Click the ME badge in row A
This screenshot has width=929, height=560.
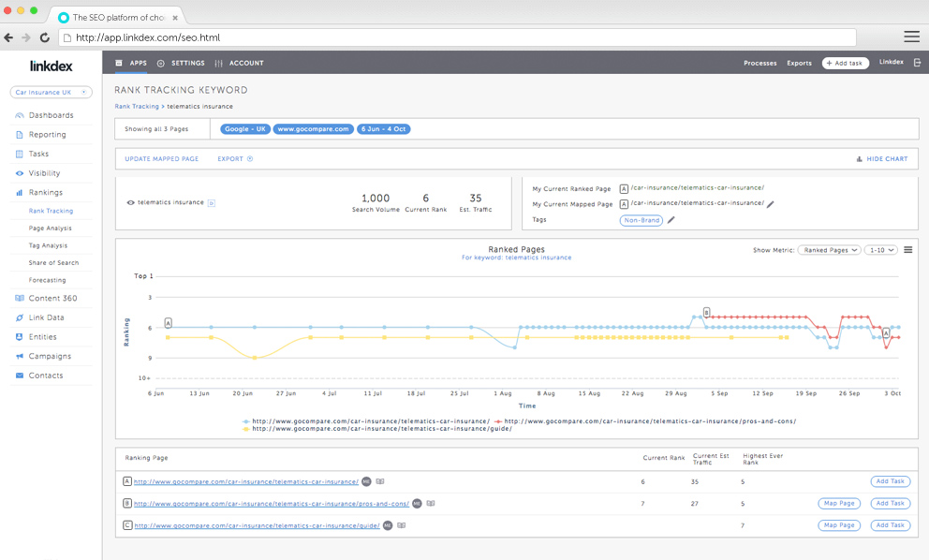pyautogui.click(x=367, y=481)
